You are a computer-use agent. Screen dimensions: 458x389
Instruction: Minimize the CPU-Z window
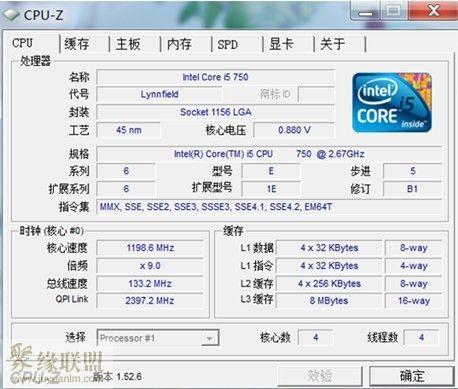(365, 12)
